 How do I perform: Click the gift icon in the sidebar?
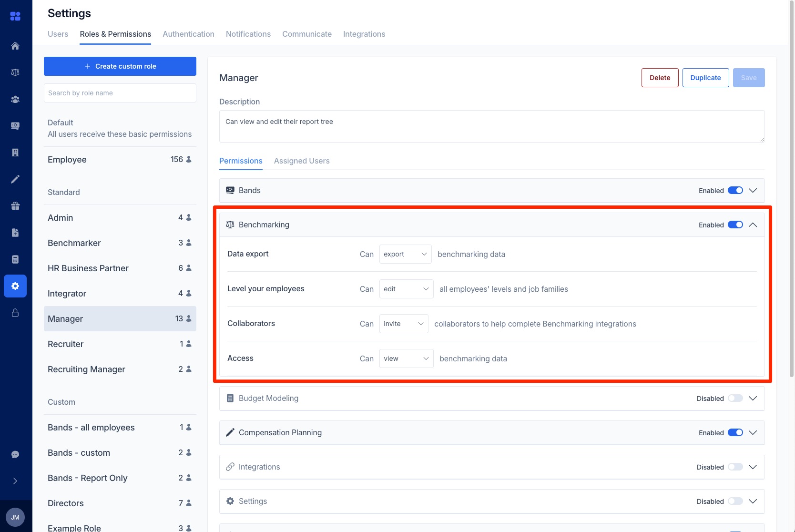click(x=15, y=205)
